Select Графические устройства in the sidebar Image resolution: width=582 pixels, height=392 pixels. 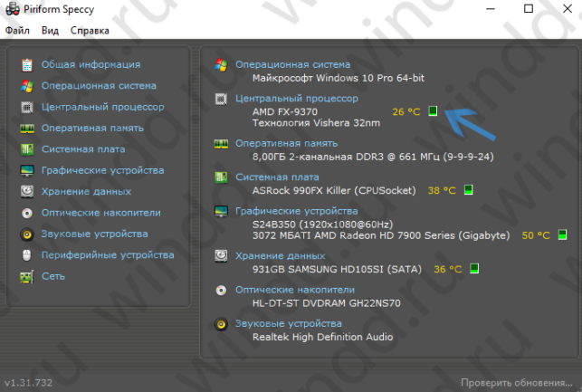point(103,170)
